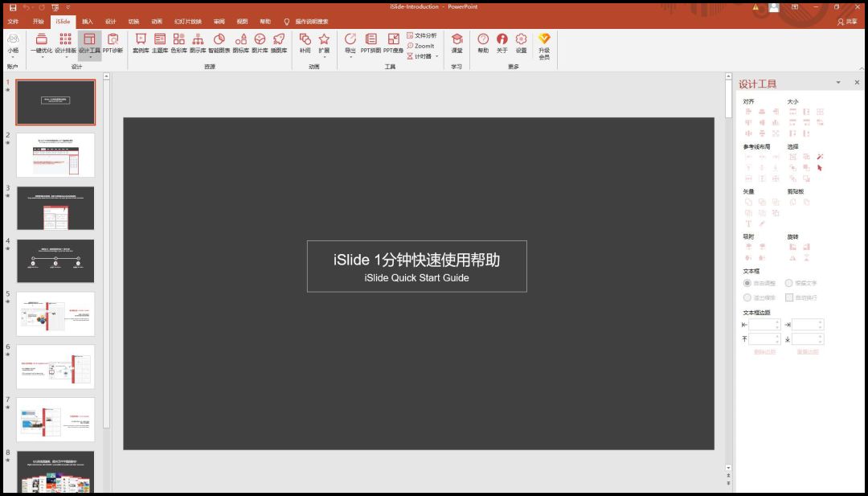Expand the 设计工具 dropdown button

90,57
